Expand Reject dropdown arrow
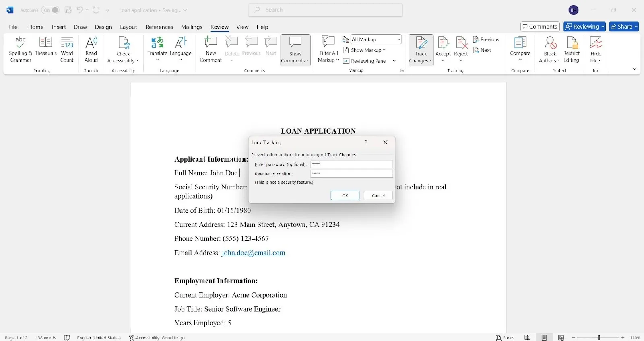Screen dimensions: 644x341 (461, 60)
